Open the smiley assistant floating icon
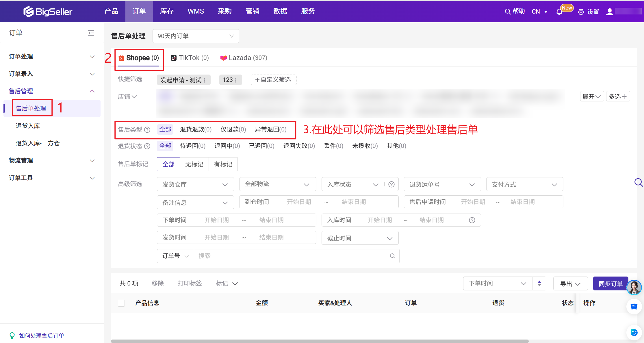The width and height of the screenshot is (644, 343). (634, 333)
